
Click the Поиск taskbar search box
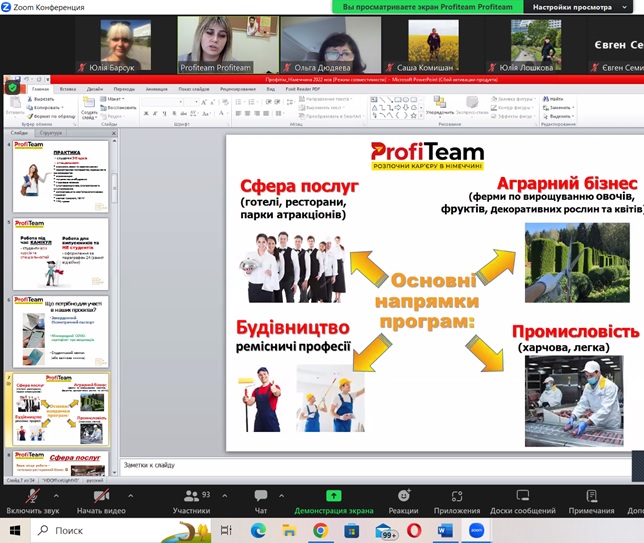[x=121, y=531]
